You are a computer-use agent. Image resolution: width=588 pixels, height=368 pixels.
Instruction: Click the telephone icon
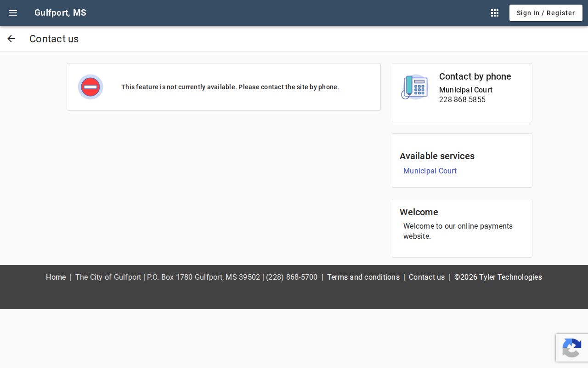click(x=414, y=87)
